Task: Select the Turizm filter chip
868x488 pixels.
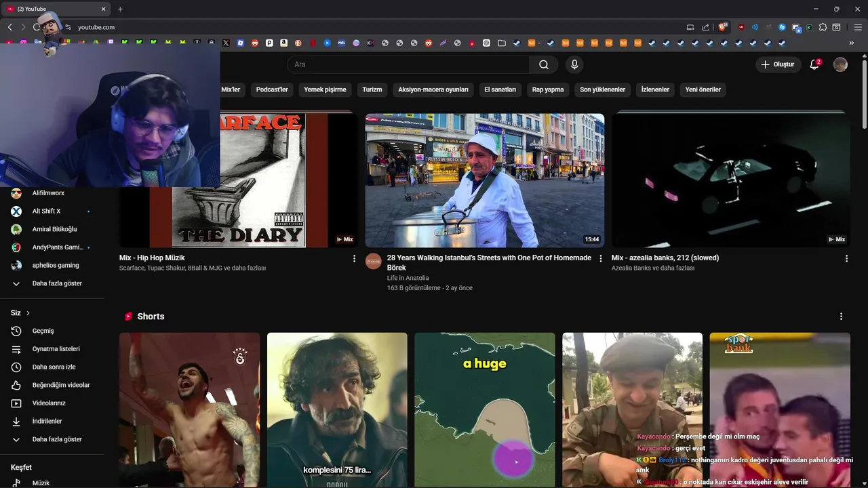Action: point(372,89)
